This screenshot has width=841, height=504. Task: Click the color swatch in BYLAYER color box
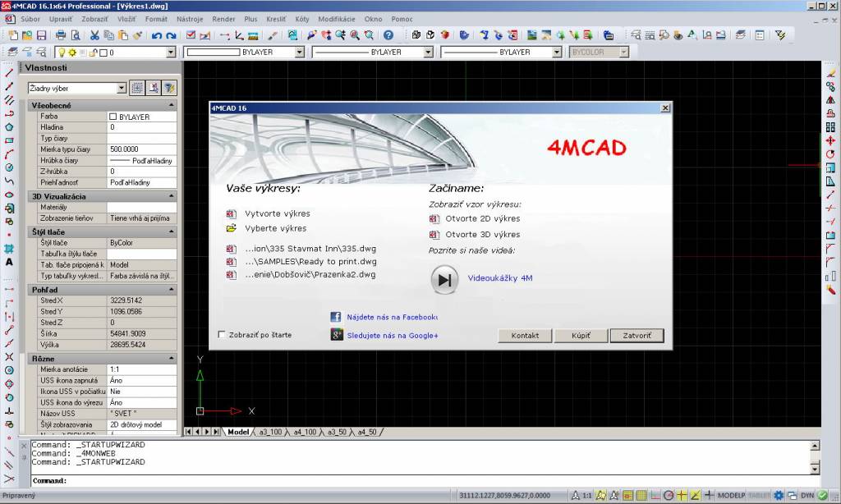pos(214,52)
